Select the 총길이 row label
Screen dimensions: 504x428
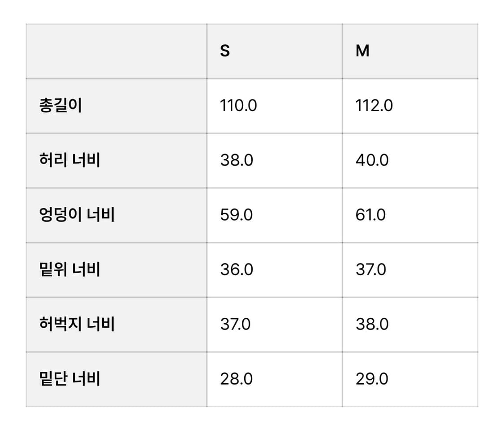coord(60,106)
